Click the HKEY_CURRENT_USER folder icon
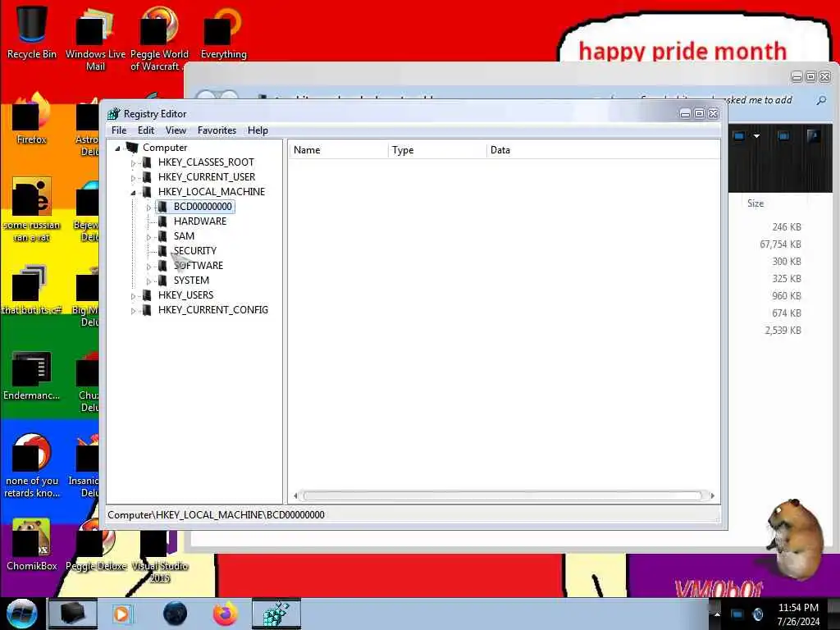 (147, 177)
